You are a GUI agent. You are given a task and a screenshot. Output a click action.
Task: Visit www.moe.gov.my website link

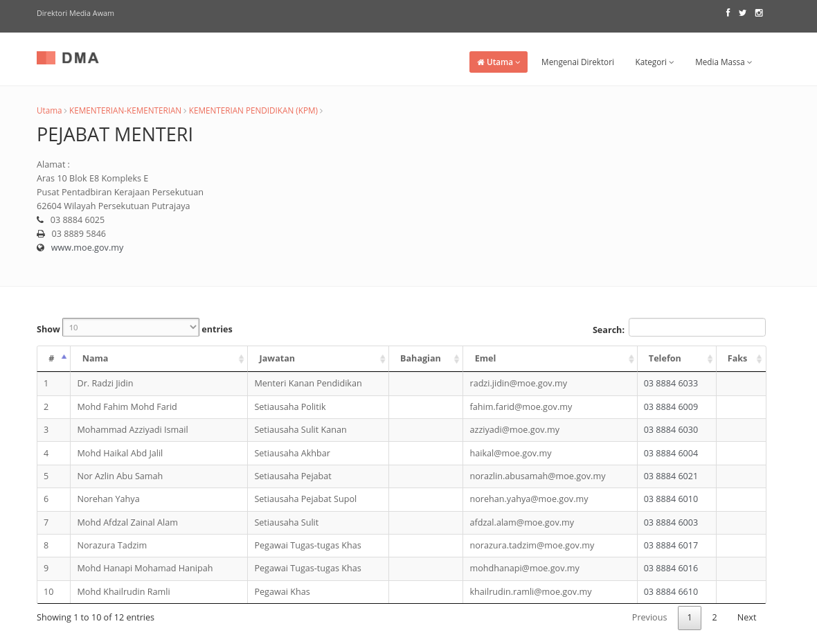pos(87,247)
